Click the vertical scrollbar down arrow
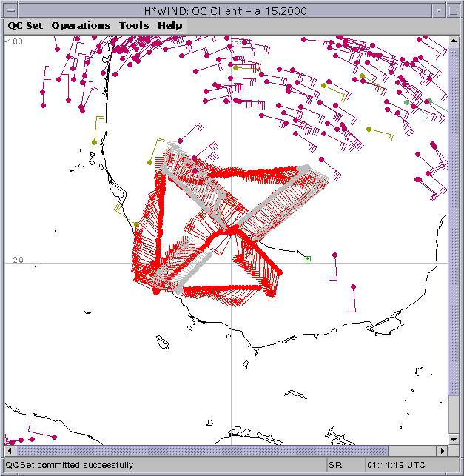Viewport: 464px width, 476px height. coord(453,438)
